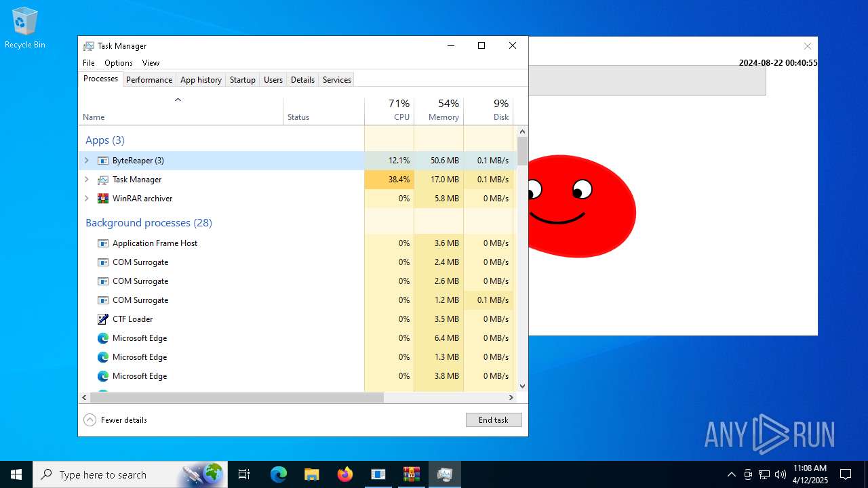
Task: Click the Task Manager taskbar button
Action: [x=445, y=474]
